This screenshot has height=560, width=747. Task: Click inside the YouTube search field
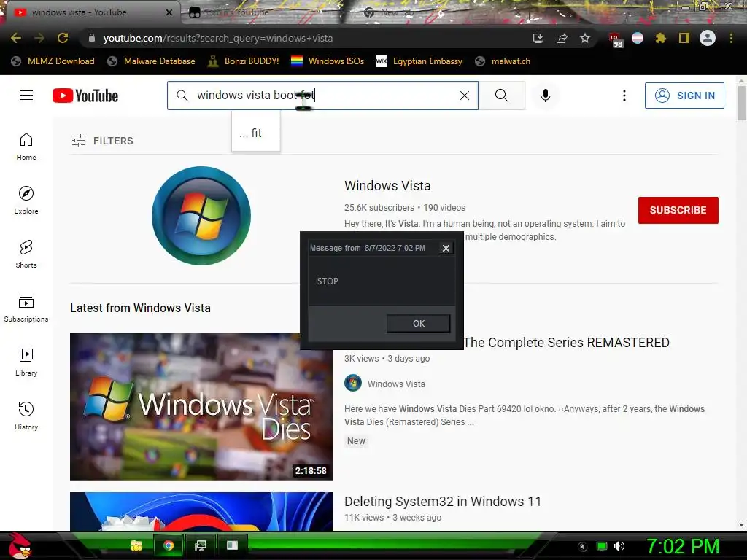[324, 96]
